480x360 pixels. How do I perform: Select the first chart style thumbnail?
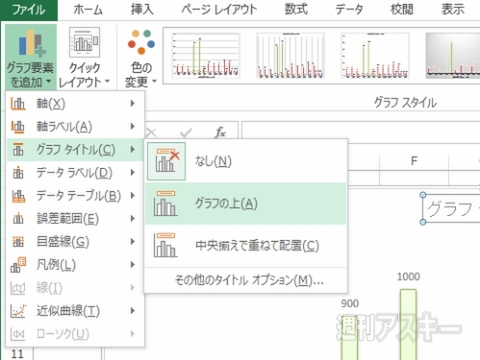[x=206, y=55]
